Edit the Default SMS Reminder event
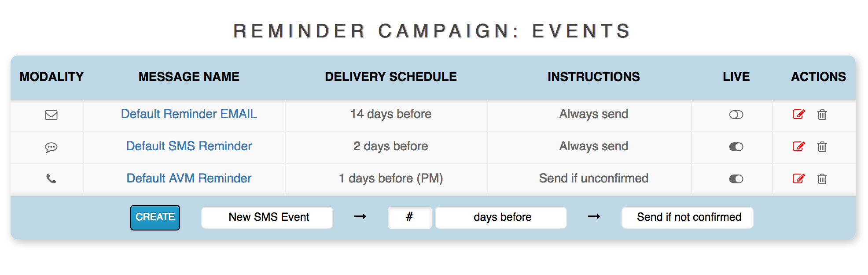The width and height of the screenshot is (868, 275). (x=798, y=147)
